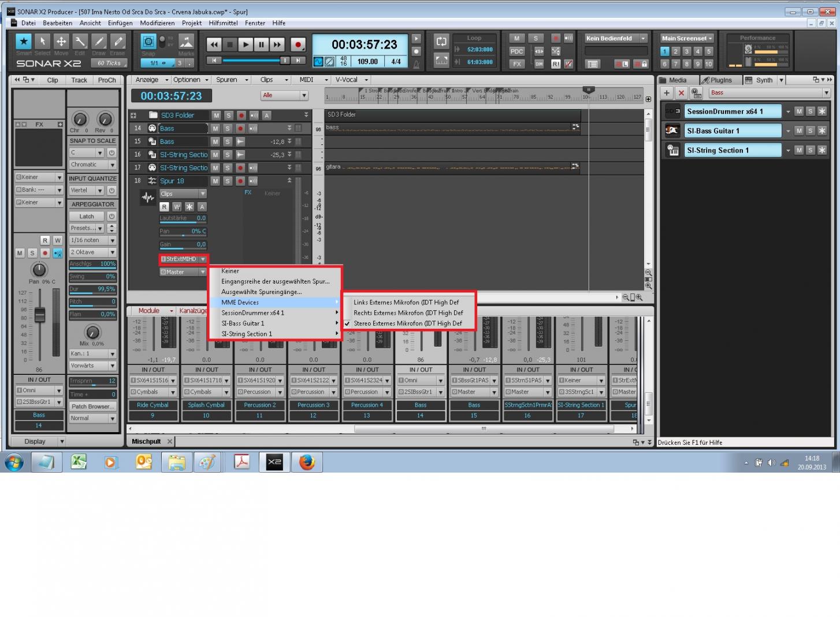The image size is (840, 617).
Task: Switch to screenset 2
Action: 675,51
